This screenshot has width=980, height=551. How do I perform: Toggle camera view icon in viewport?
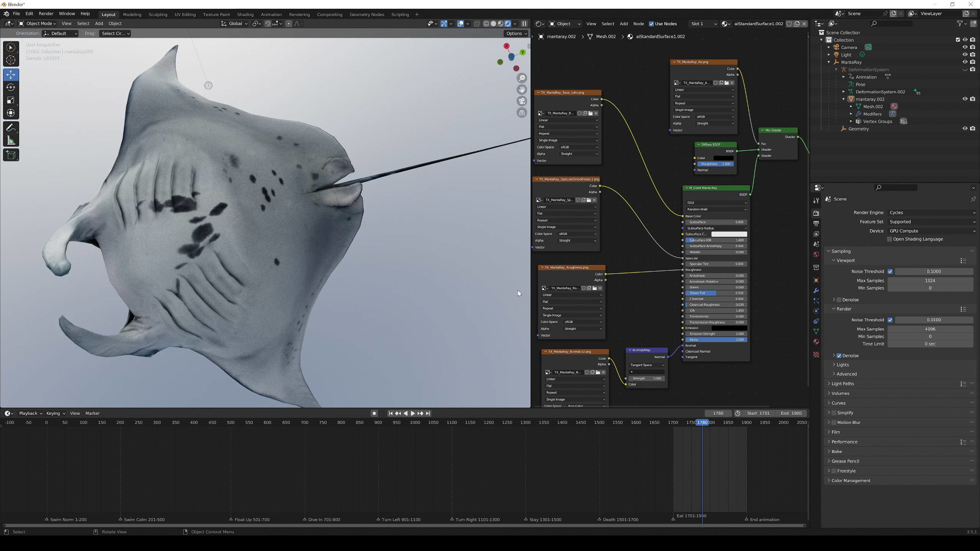point(522,101)
